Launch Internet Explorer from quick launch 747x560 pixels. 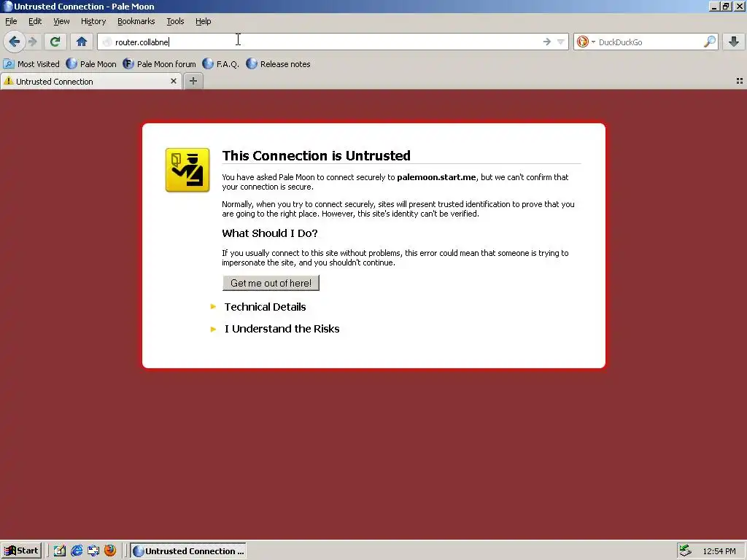(x=76, y=551)
